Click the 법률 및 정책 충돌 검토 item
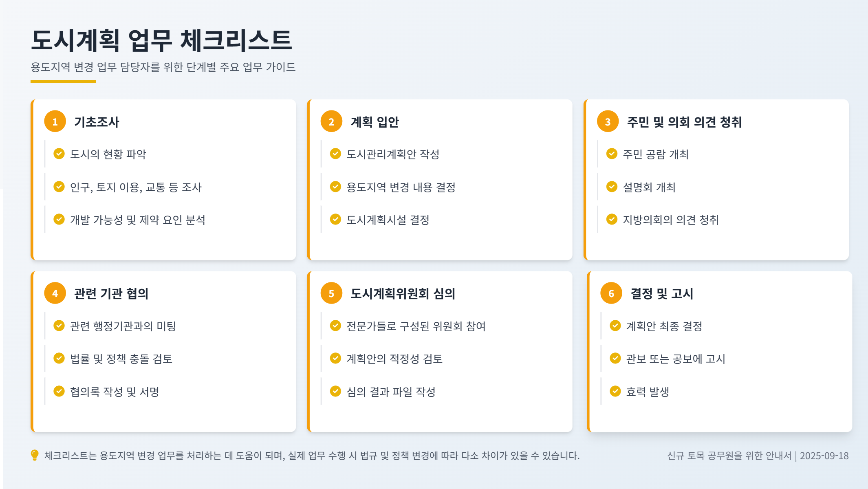 (121, 359)
